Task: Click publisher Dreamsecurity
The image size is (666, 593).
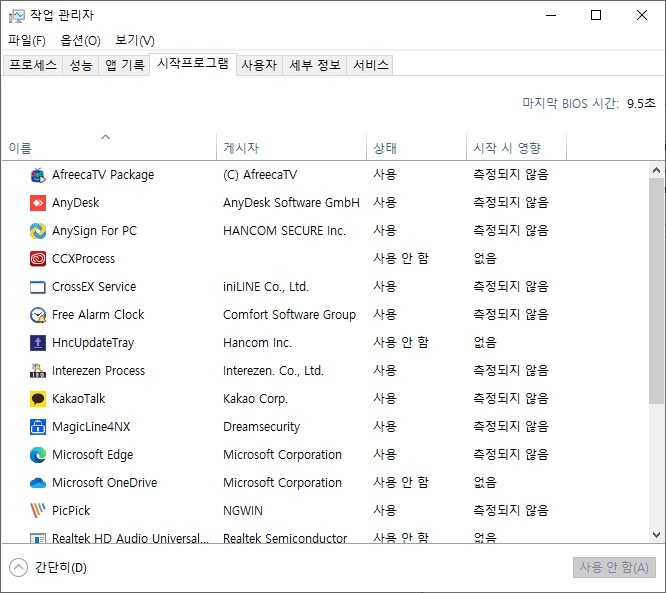Action: click(262, 427)
